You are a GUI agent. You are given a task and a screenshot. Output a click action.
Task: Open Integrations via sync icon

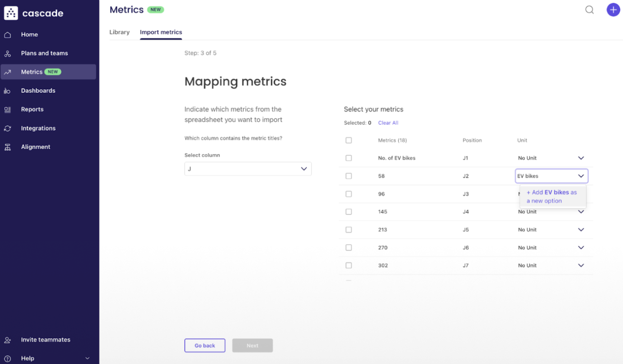[8, 128]
